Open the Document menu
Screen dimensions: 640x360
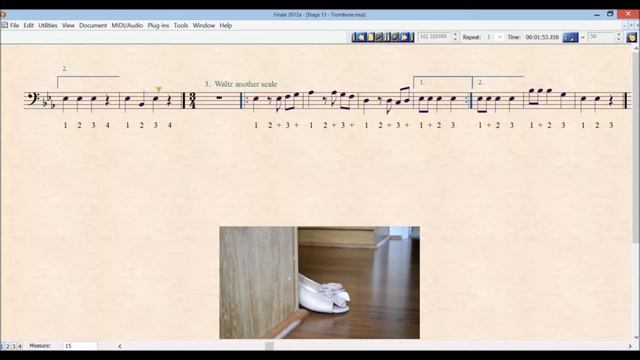93,25
